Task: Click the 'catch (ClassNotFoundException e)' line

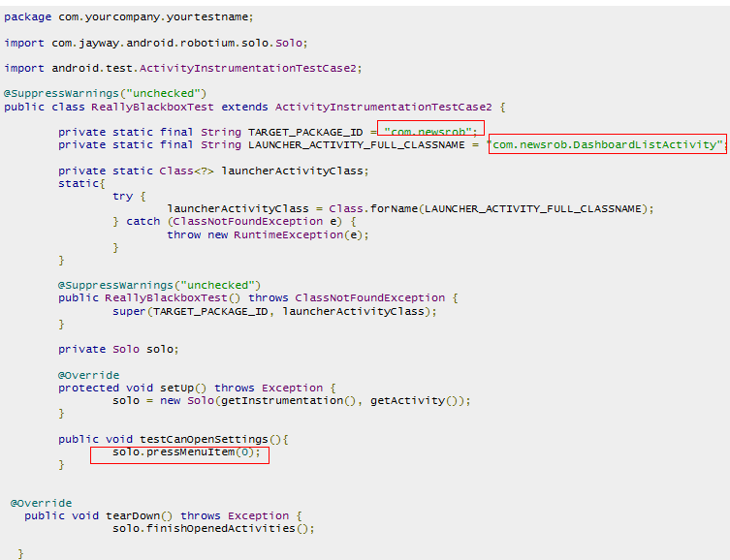Action: tap(235, 222)
